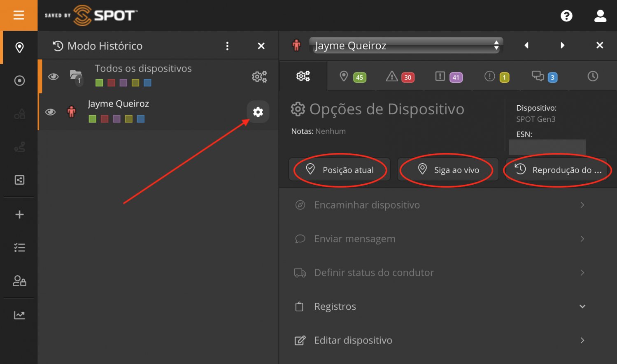Click the plus add icon in sidebar
Viewport: 617px width, 364px height.
click(x=19, y=214)
